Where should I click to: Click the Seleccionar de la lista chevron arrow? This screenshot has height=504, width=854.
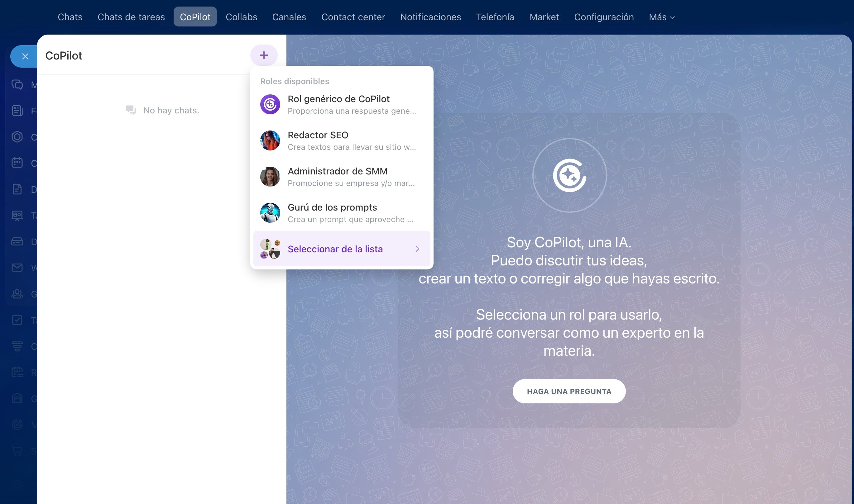coord(417,249)
